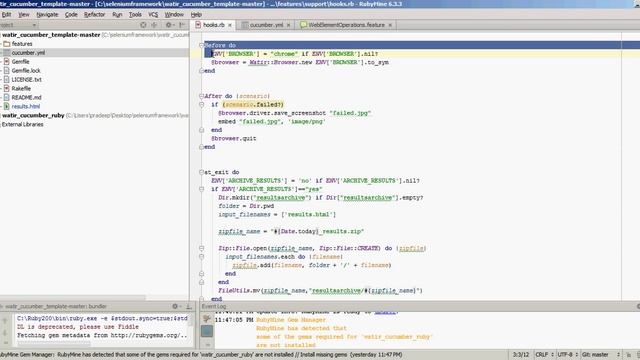640x360 pixels.
Task: Open the Tools menu
Action: pos(135,14)
